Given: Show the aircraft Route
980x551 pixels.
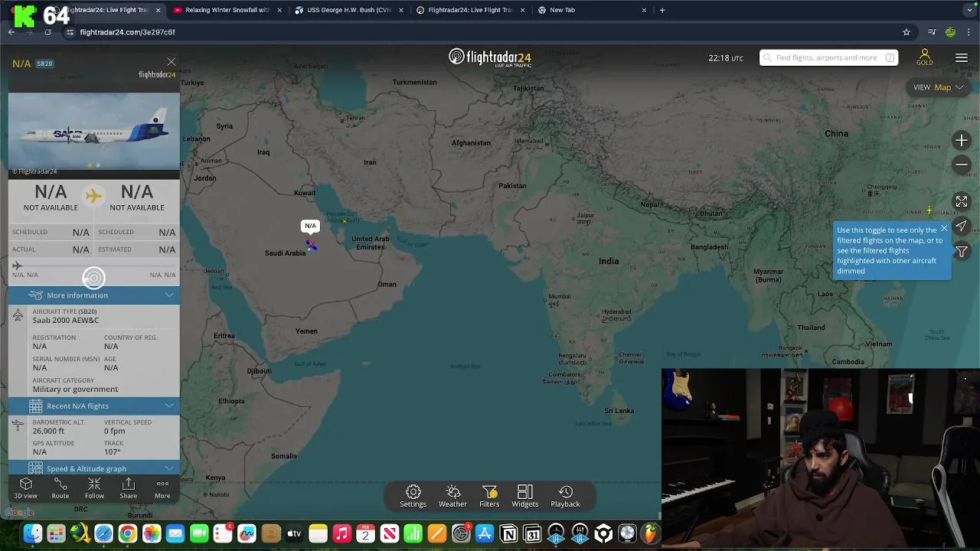Looking at the screenshot, I should tap(60, 488).
